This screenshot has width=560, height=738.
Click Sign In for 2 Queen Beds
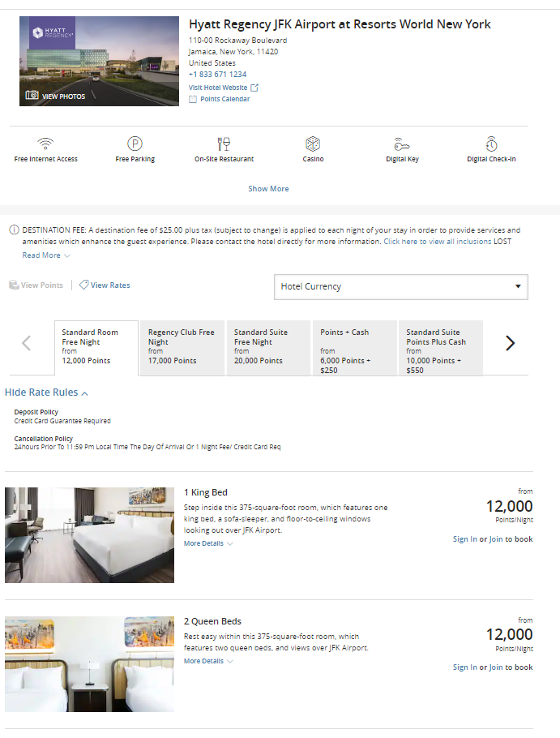464,667
